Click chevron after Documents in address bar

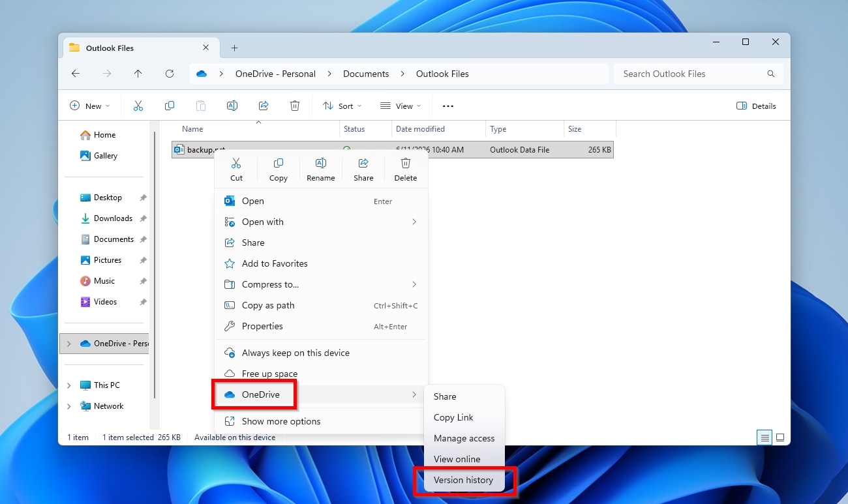pyautogui.click(x=402, y=74)
